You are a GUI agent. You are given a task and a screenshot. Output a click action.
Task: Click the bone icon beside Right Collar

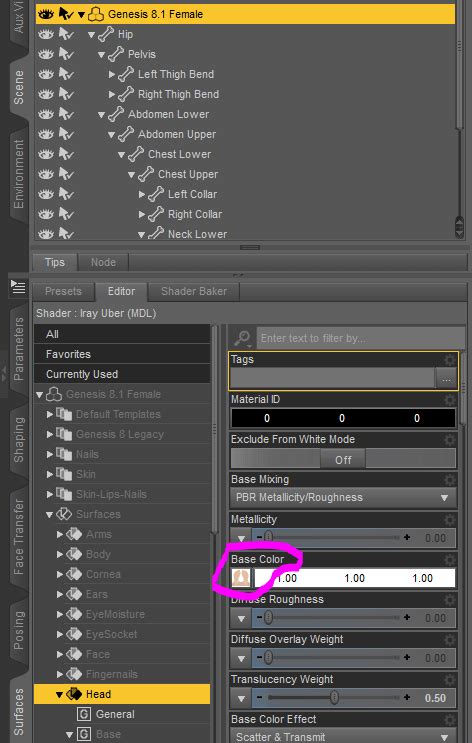click(x=156, y=214)
